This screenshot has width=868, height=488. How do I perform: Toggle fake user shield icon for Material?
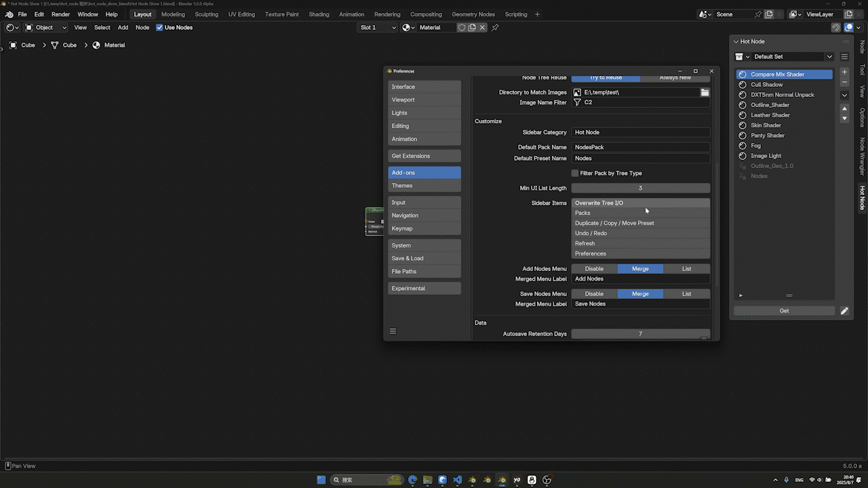(462, 28)
